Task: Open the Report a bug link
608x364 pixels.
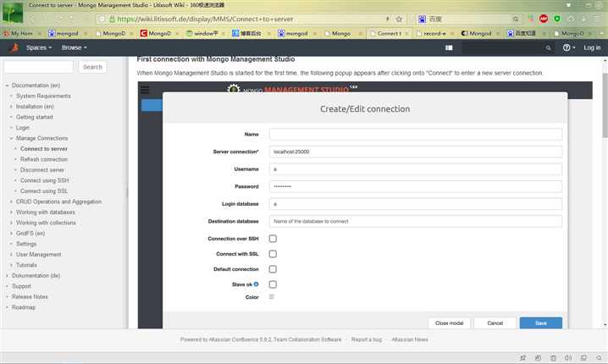Action: tap(367, 339)
